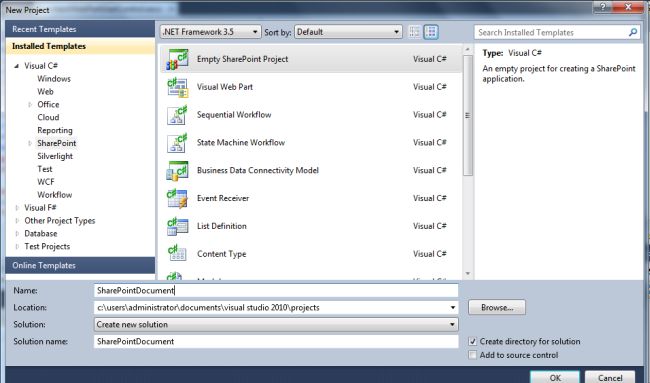
Task: Open the Recent Templates section
Action: (x=80, y=29)
